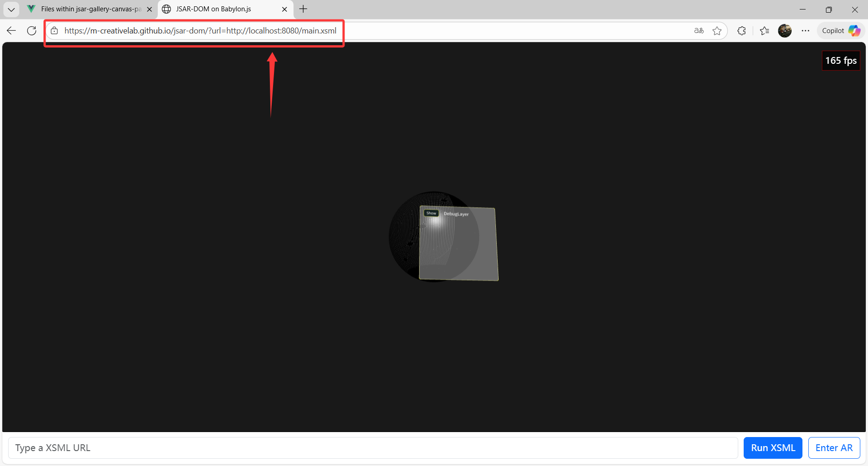Close the 'Files within jsar-gallery-canvas' tab
Image resolution: width=868 pixels, height=466 pixels.
(150, 9)
